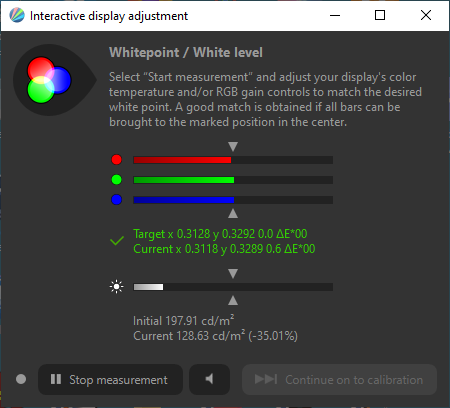The height and width of the screenshot is (408, 450).
Task: Click the blue gain level bar
Action: (x=233, y=200)
